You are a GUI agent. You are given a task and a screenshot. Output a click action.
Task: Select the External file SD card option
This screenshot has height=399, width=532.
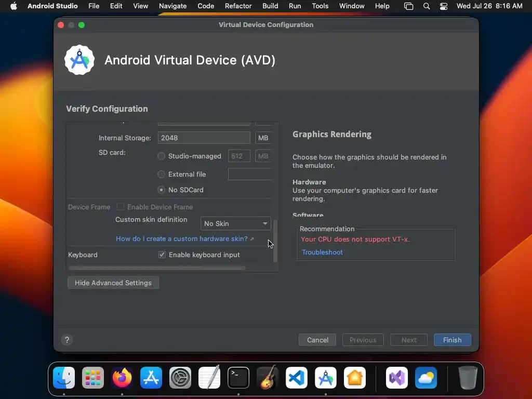coord(161,174)
